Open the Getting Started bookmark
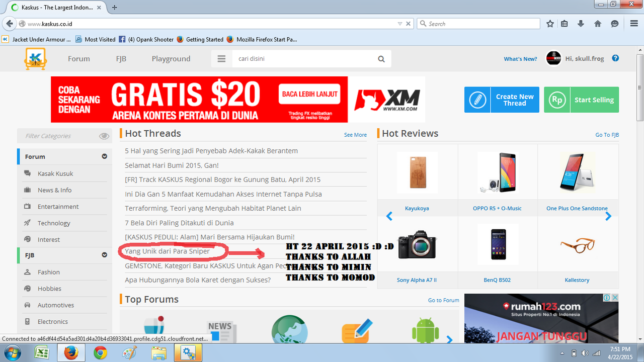 [x=200, y=39]
